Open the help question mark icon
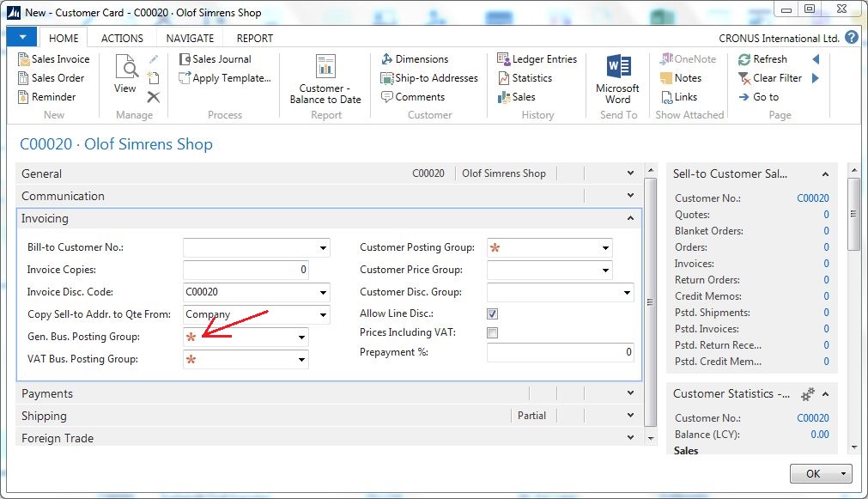The height and width of the screenshot is (499, 868). click(x=852, y=37)
